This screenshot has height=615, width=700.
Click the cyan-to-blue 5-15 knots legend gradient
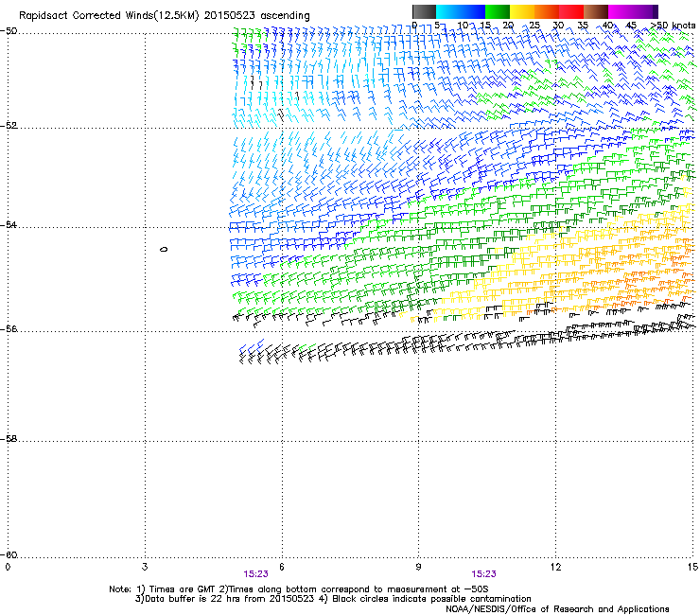(461, 11)
